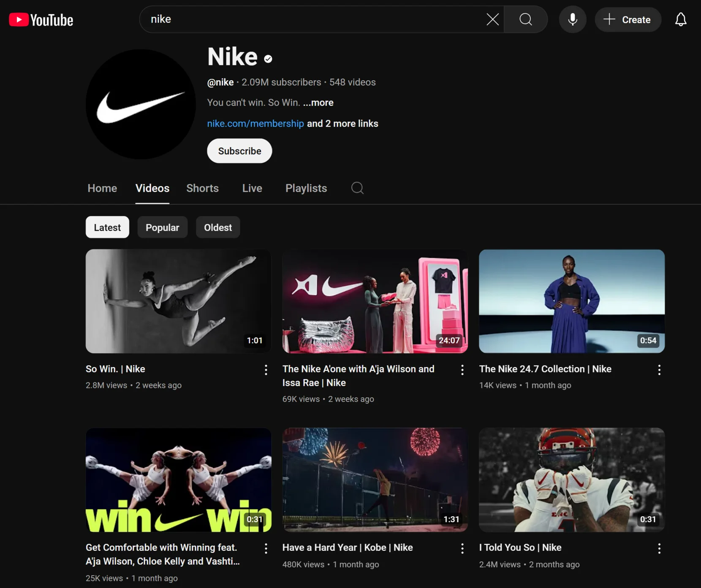Image resolution: width=701 pixels, height=588 pixels.
Task: Select the Videos tab
Action: point(152,188)
